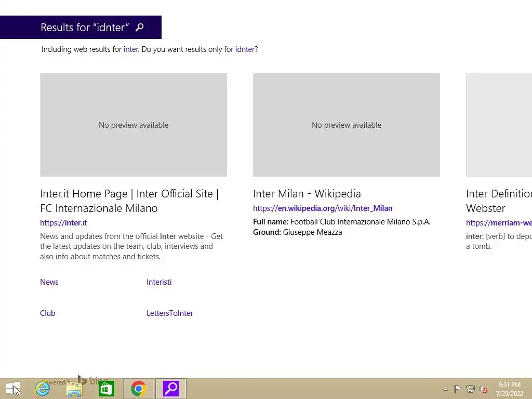Visit the https://inter.it URL

coord(63,223)
